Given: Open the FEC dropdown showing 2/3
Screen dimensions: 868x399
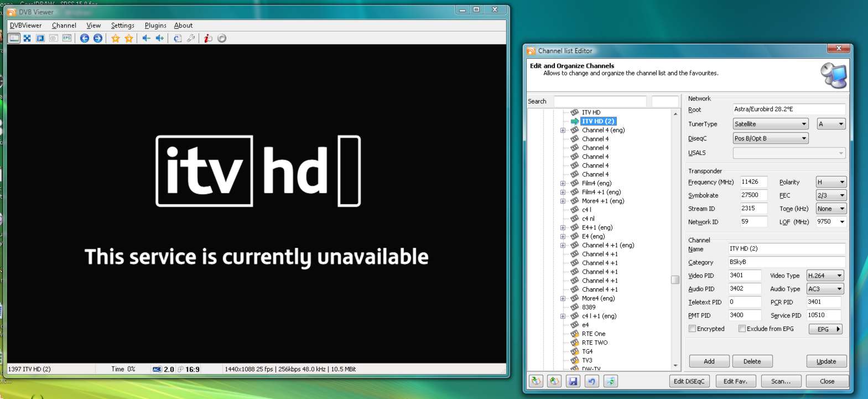Looking at the screenshot, I should (831, 195).
